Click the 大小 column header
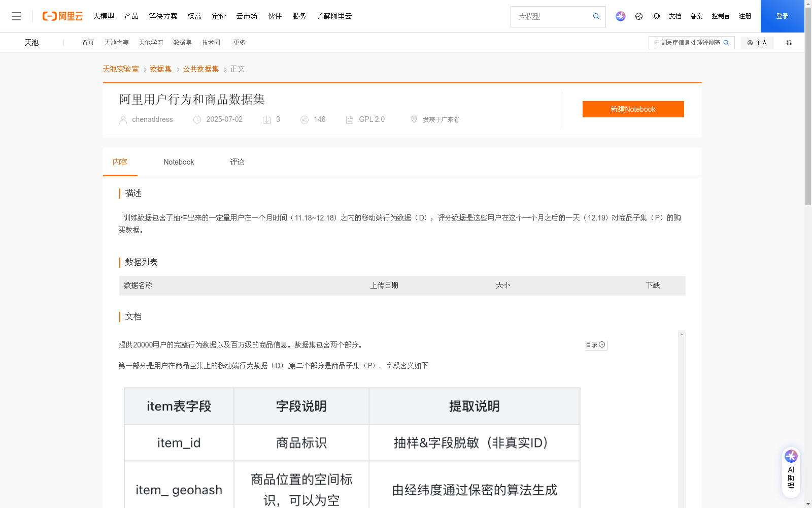The width and height of the screenshot is (812, 508). tap(503, 285)
